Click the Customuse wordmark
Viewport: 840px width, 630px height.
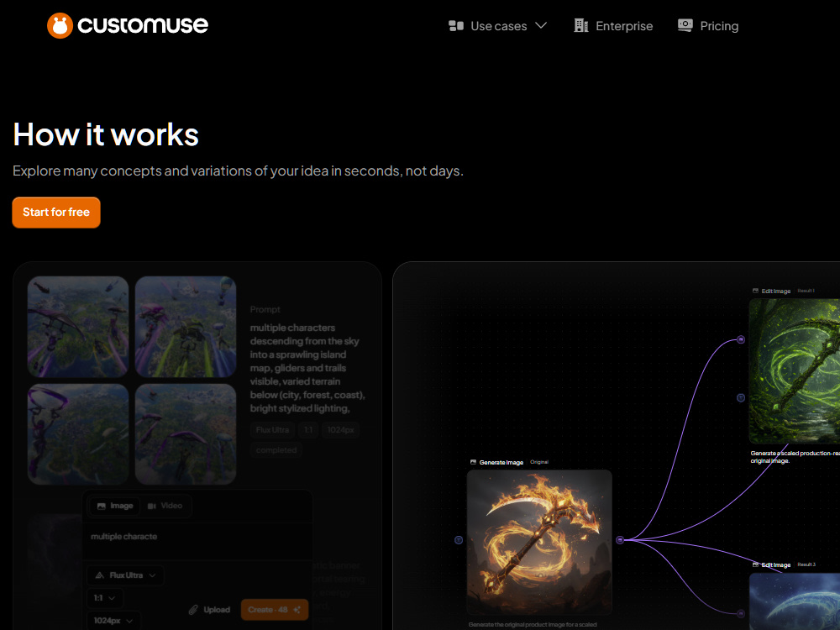point(143,25)
